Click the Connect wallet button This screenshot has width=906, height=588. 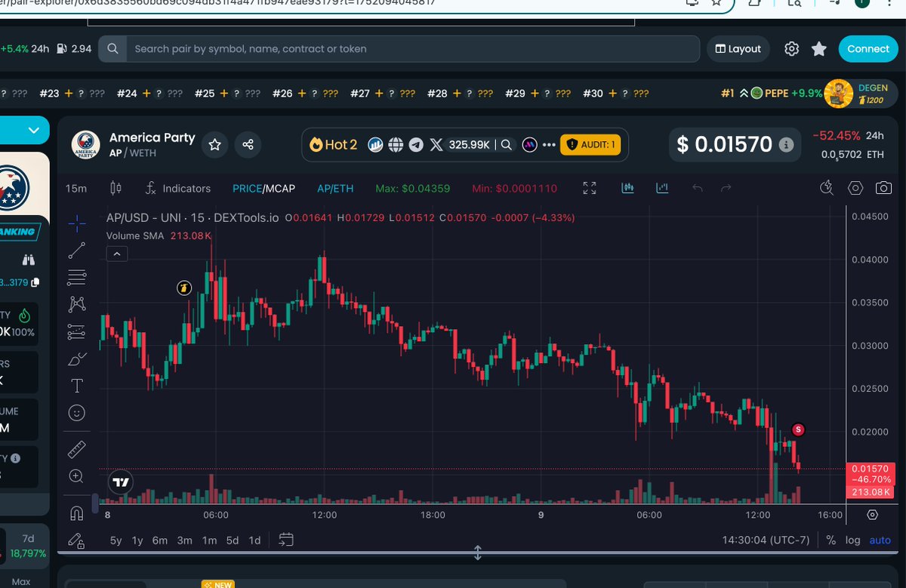click(x=868, y=49)
